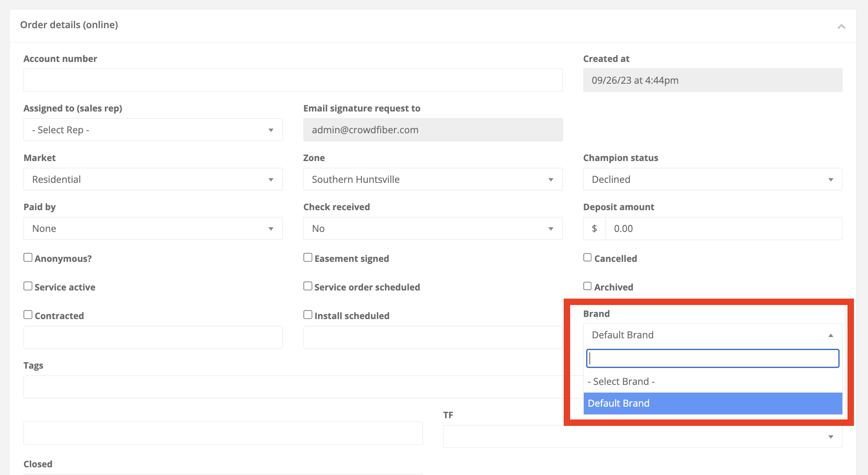The height and width of the screenshot is (475, 868).
Task: Check the Contracted checkbox
Action: click(28, 315)
